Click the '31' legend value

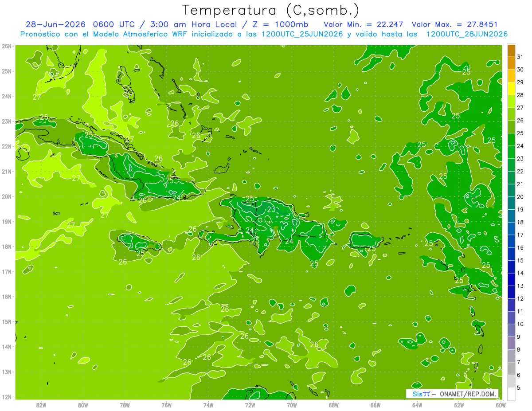click(520, 57)
